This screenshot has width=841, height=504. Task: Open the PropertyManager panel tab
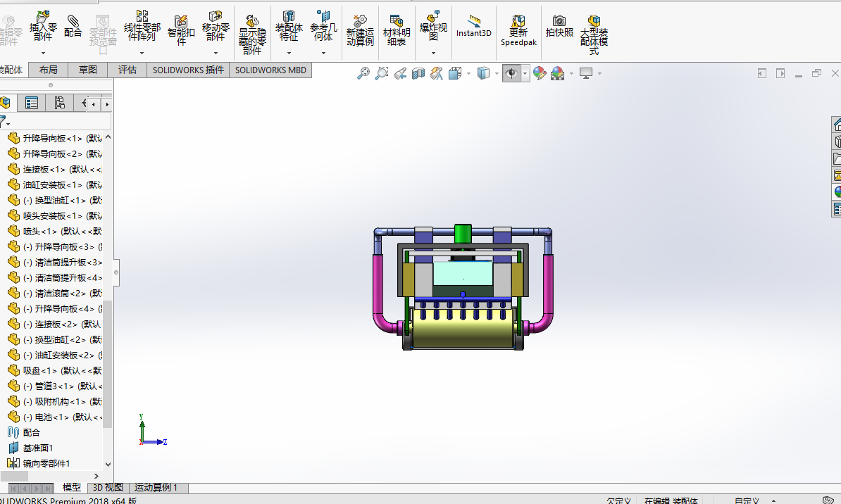pyautogui.click(x=32, y=103)
